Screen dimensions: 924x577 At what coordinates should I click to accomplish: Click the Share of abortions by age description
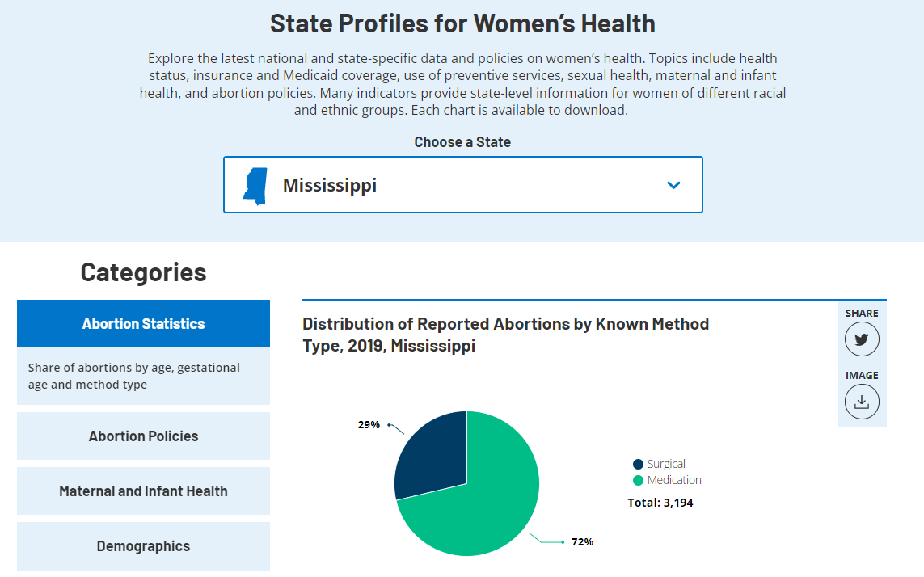[134, 376]
